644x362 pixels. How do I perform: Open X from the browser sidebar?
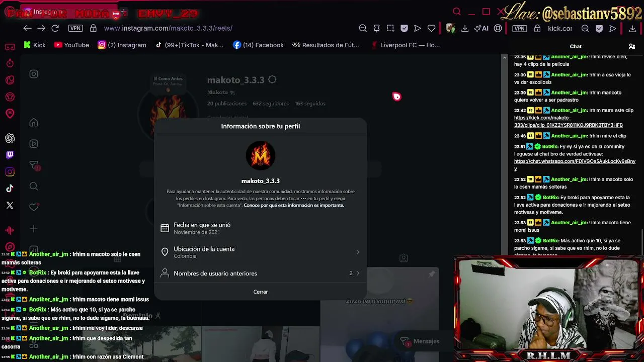click(x=10, y=205)
